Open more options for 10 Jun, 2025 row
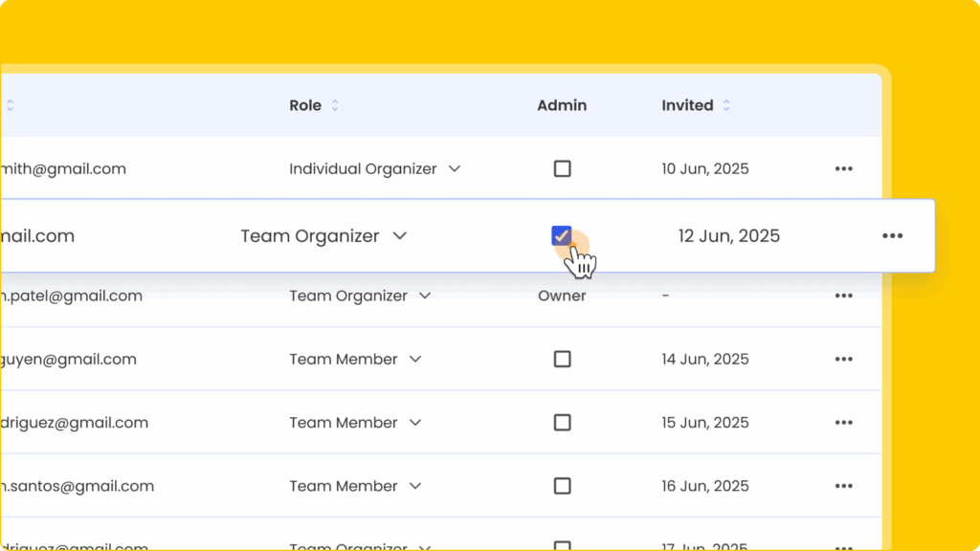 point(843,168)
